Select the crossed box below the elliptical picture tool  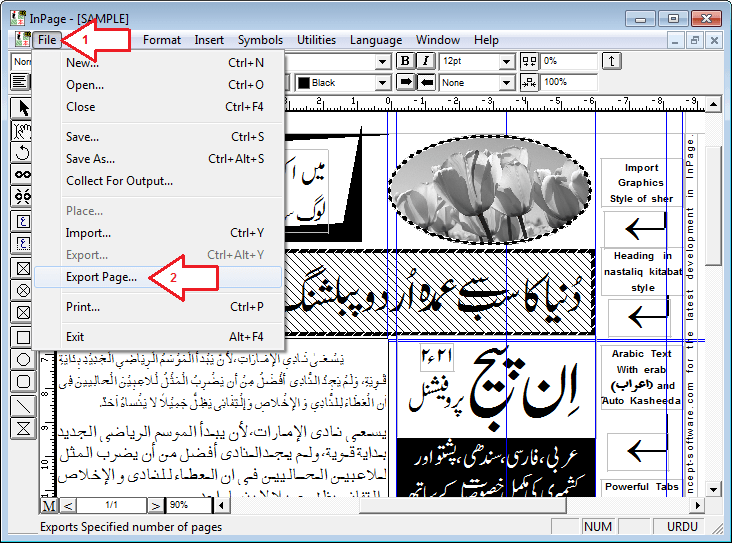(22, 312)
